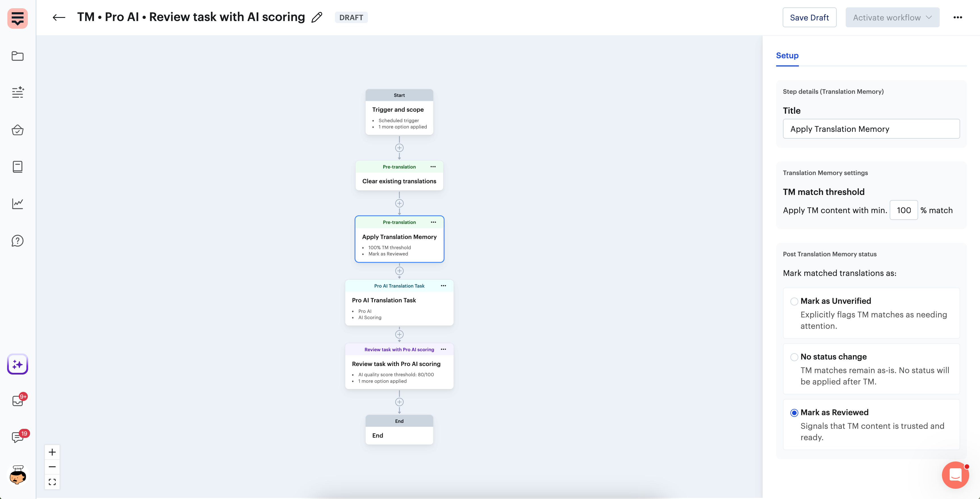980x499 pixels.
Task: Open the Projects folder icon in sidebar
Action: [18, 56]
